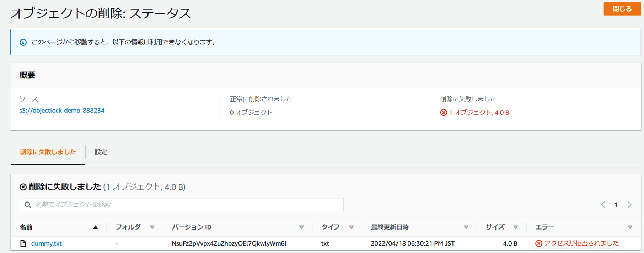Click the 概要 section heading

pyautogui.click(x=27, y=75)
